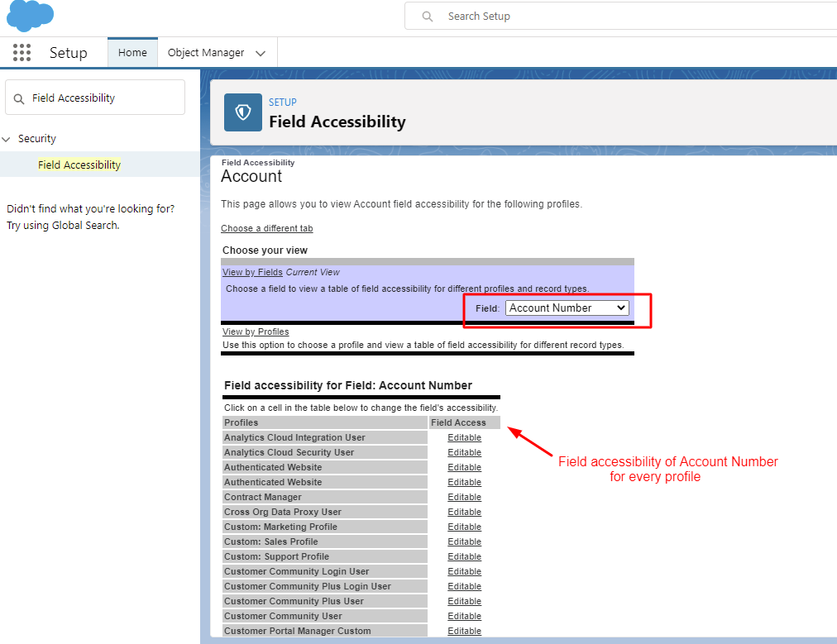
Task: Click Editable for Customer Community User
Action: [465, 617]
